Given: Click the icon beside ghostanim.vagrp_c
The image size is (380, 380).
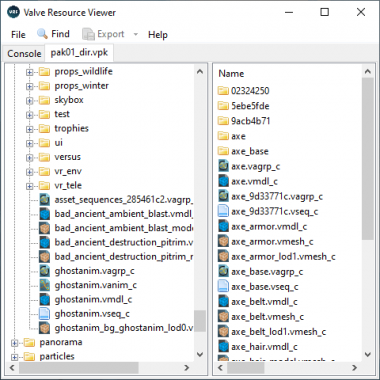Looking at the screenshot, I should (x=44, y=271).
